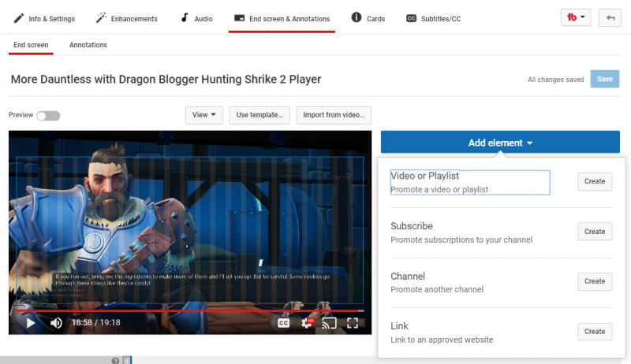The height and width of the screenshot is (364, 631).
Task: Click Import from video button
Action: (334, 115)
